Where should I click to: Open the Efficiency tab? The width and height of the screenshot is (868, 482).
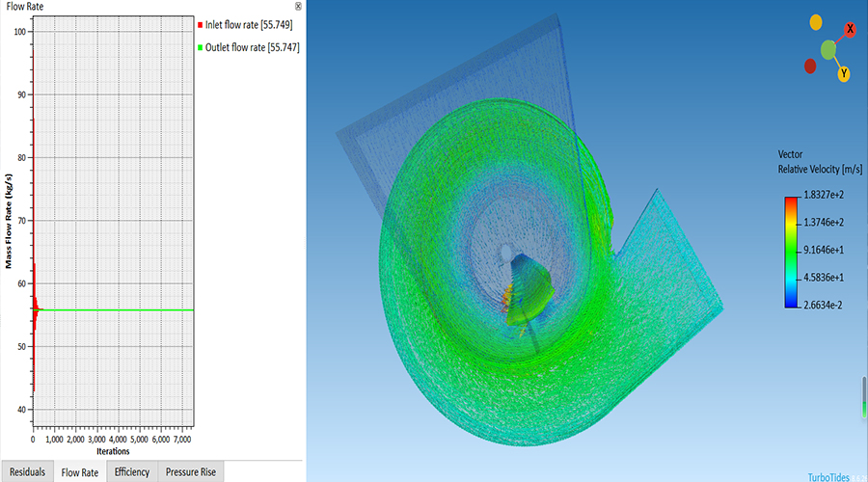(x=132, y=472)
